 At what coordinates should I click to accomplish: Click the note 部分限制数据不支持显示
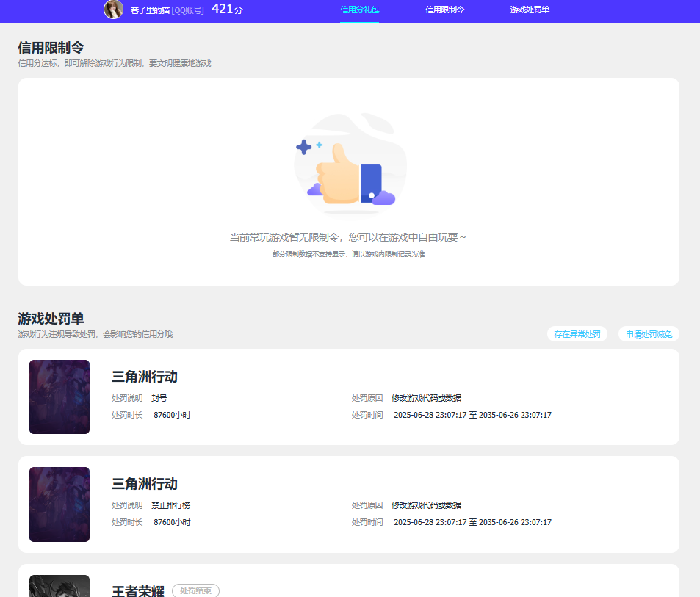coord(349,254)
